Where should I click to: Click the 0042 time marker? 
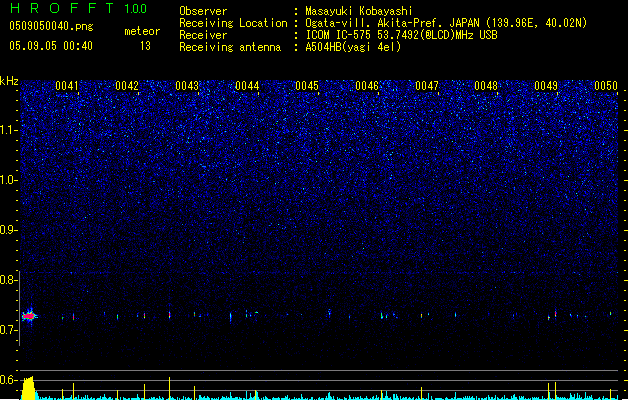click(127, 86)
